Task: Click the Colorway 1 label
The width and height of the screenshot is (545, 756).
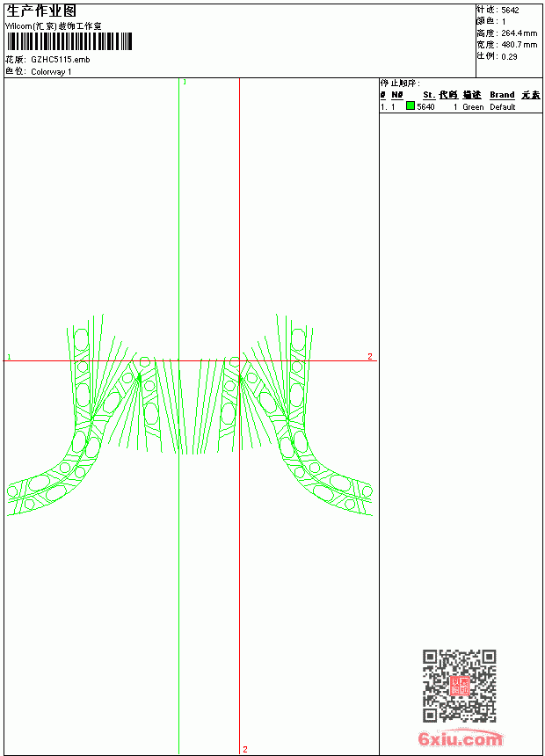Action: [51, 72]
